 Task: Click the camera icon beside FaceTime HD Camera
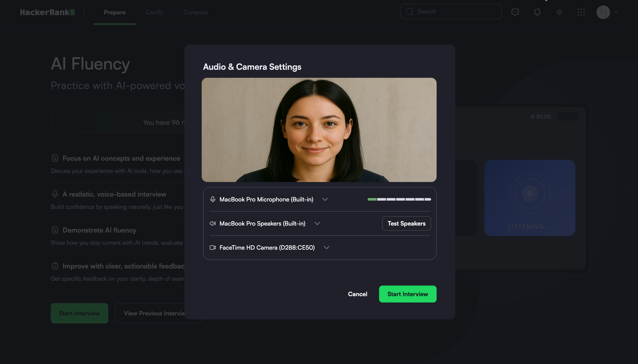coord(213,248)
